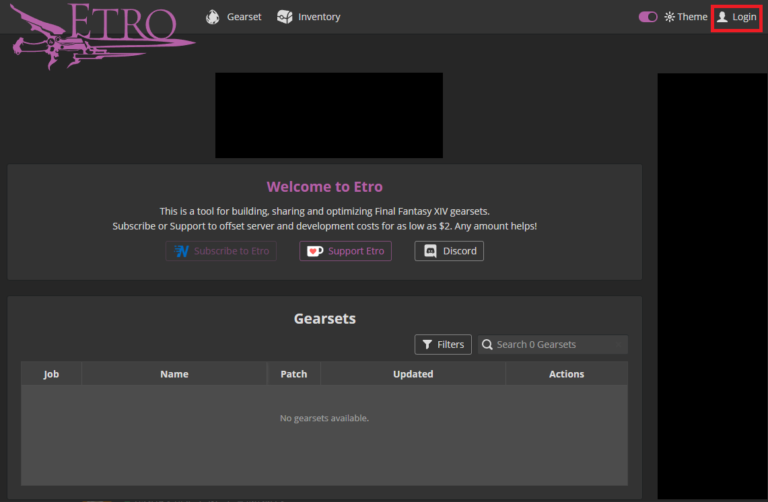Click the Inventory chest icon
This screenshot has width=768, height=502.
285,17
